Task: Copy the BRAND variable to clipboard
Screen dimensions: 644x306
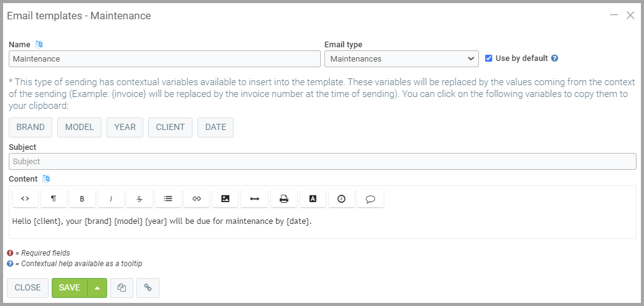Action: (x=31, y=127)
